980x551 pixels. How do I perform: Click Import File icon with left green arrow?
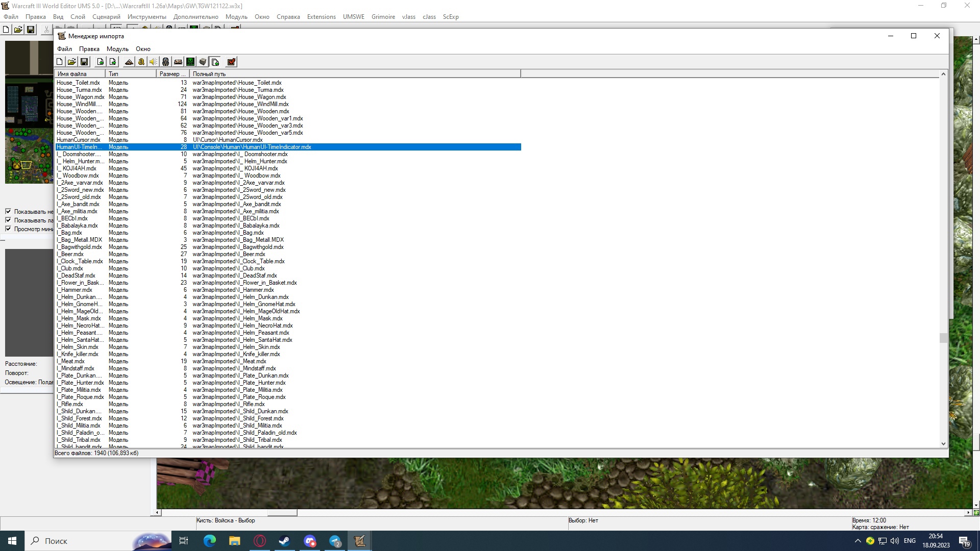101,62
